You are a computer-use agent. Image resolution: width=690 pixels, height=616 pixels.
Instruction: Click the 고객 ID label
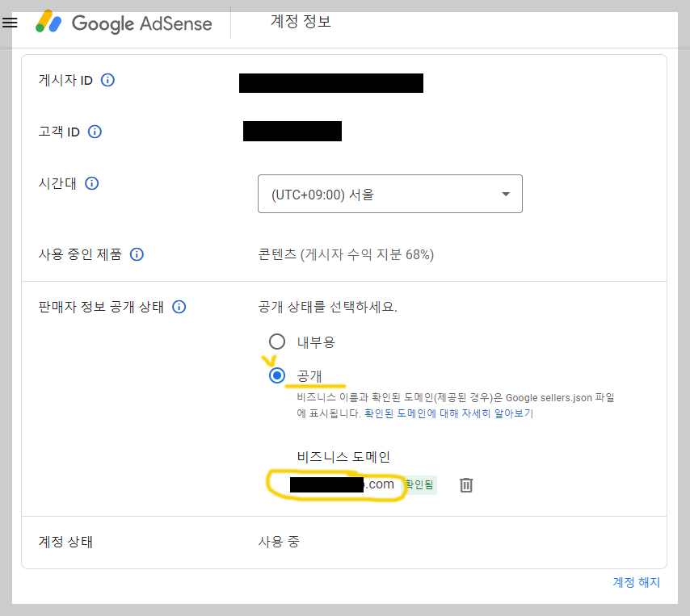click(x=59, y=132)
